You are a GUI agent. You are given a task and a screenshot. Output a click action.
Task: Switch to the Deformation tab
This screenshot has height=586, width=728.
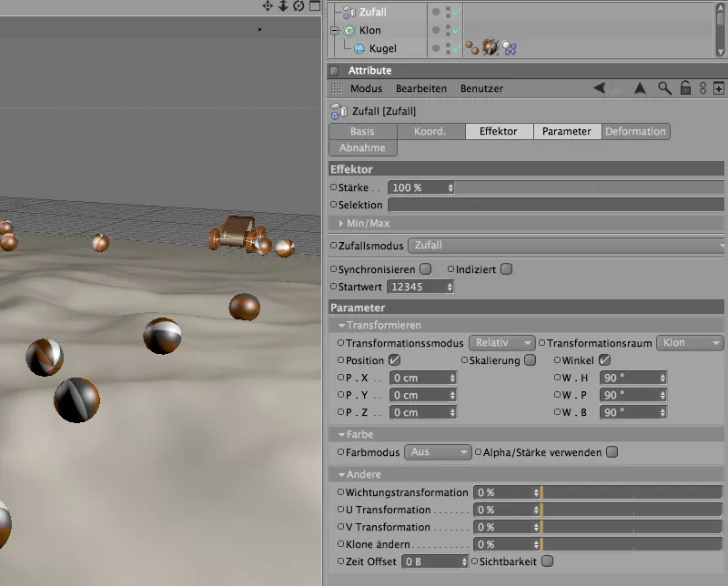[x=635, y=131]
